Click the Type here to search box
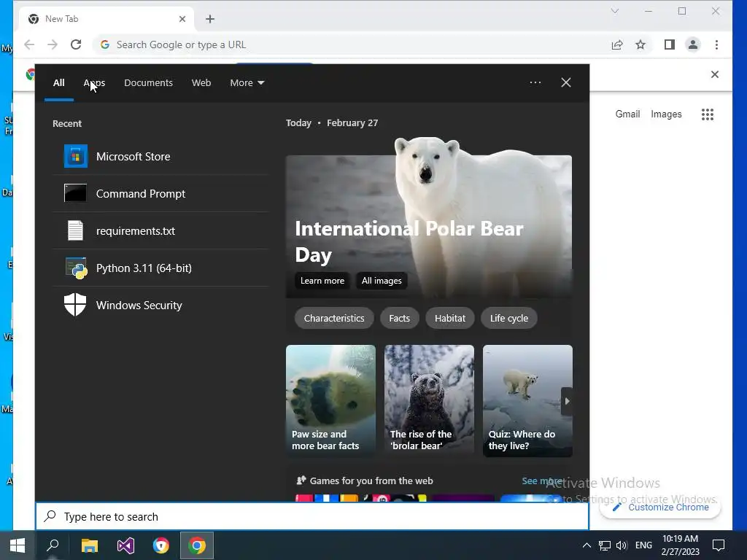The image size is (747, 560). pyautogui.click(x=312, y=516)
